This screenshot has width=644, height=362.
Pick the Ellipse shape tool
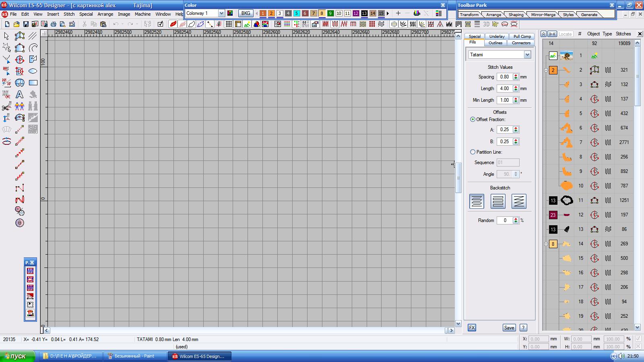coord(33,71)
